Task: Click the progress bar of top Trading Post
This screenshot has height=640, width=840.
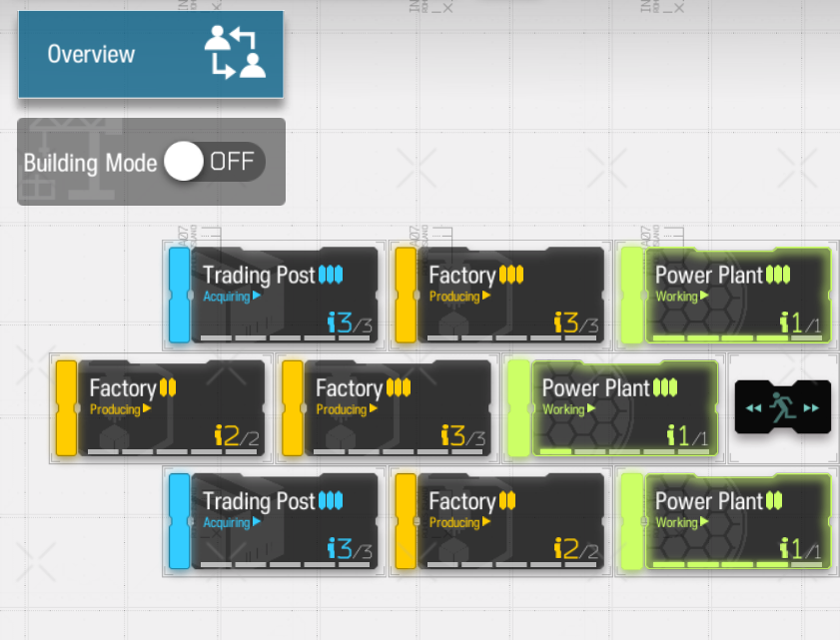Action: coord(285,338)
